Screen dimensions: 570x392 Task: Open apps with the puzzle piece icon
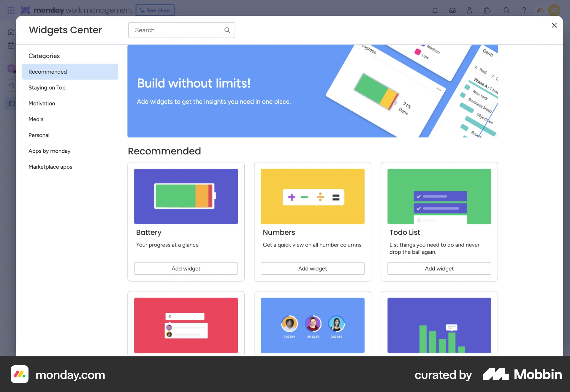pos(487,10)
